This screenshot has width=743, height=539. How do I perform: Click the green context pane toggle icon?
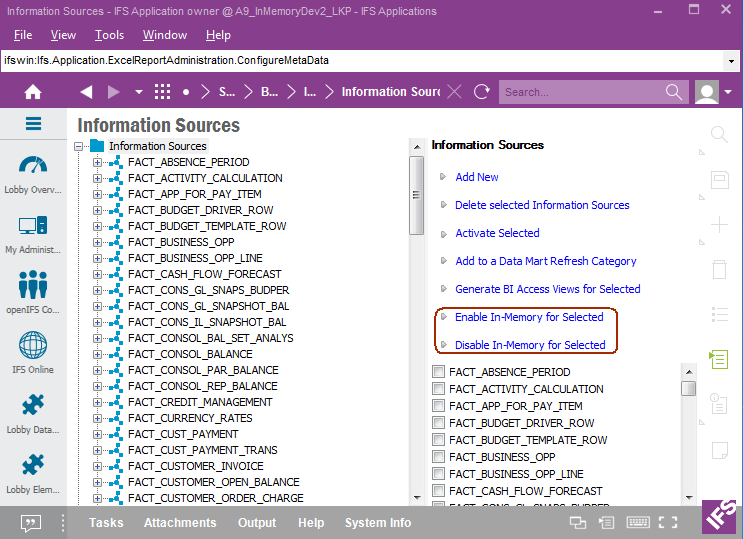coord(718,359)
